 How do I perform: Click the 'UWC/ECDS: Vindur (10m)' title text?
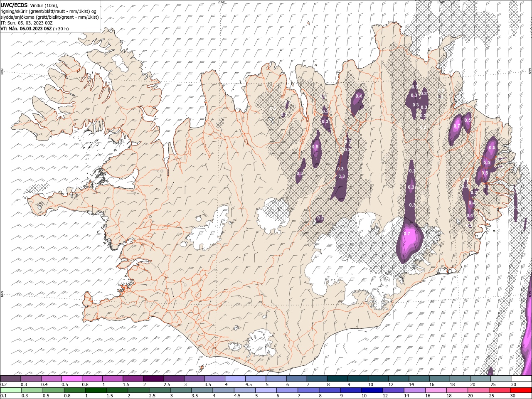coord(30,5)
